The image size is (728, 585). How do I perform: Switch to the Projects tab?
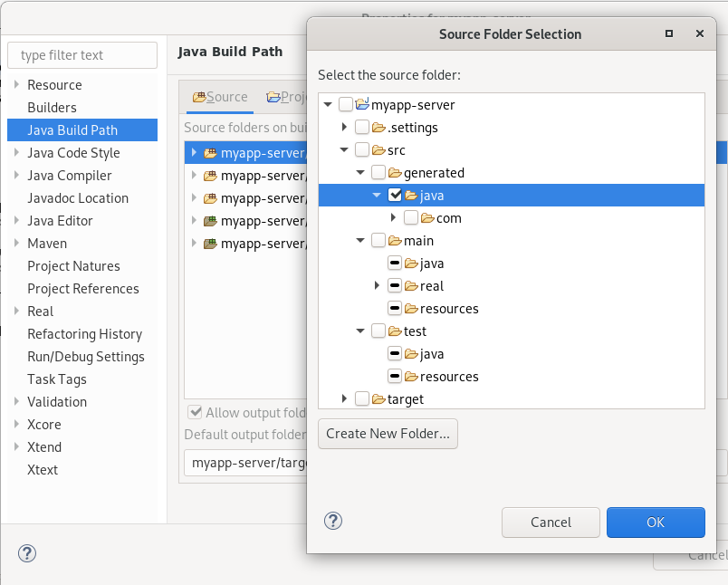(x=285, y=97)
